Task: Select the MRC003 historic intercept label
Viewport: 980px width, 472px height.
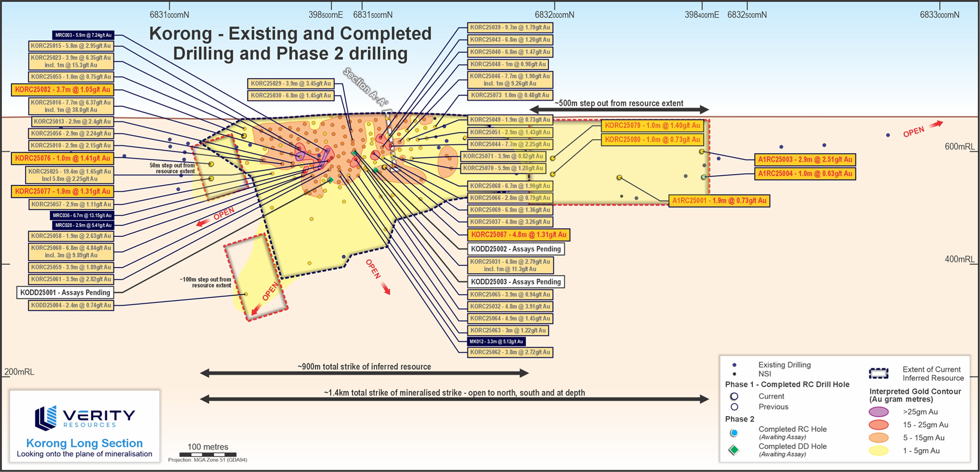Action: point(83,35)
